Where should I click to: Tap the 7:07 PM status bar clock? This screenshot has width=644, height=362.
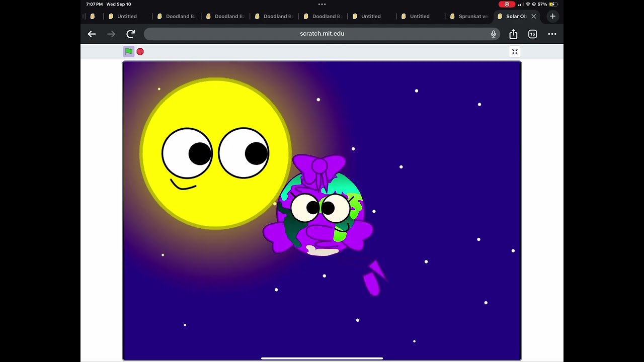click(x=94, y=4)
